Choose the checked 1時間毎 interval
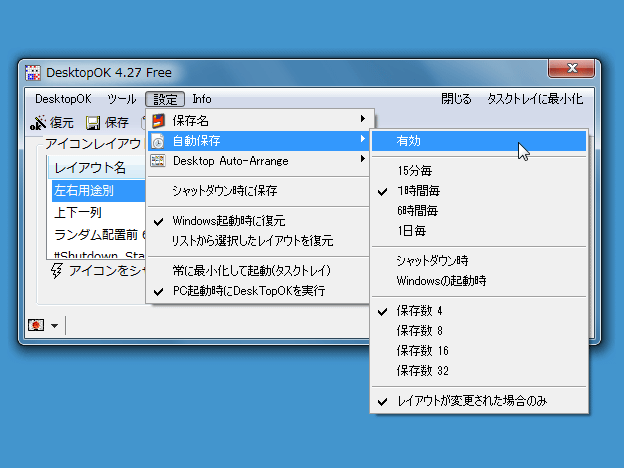This screenshot has width=624, height=468. [479, 191]
